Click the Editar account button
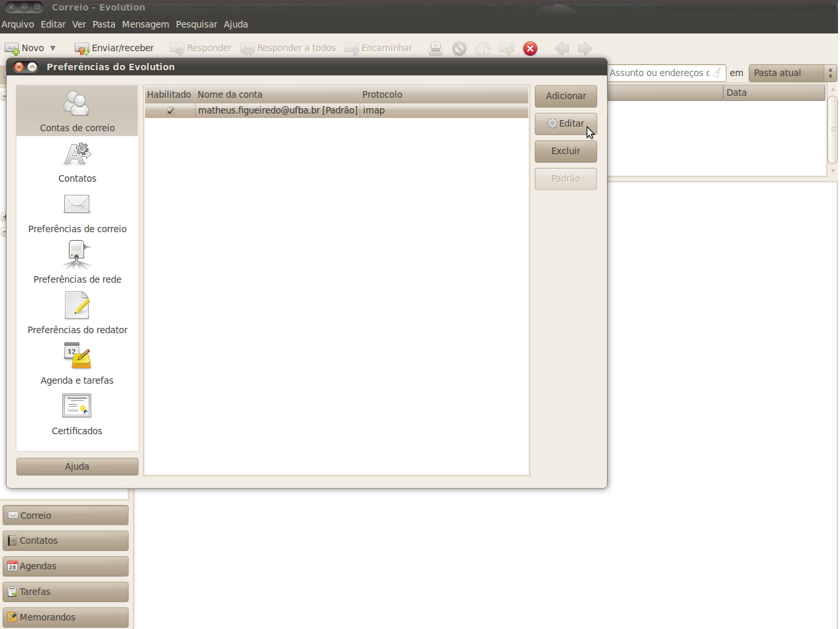Viewport: 840px width, 629px height. pos(566,123)
